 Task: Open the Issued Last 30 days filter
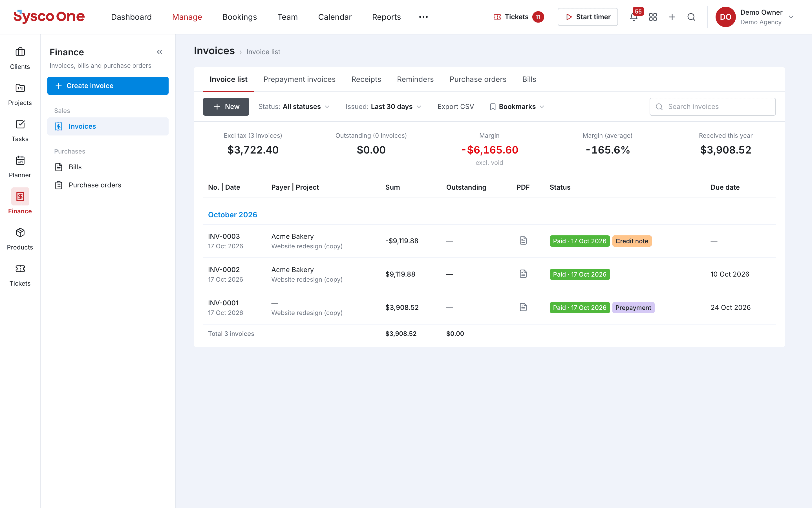coord(383,106)
